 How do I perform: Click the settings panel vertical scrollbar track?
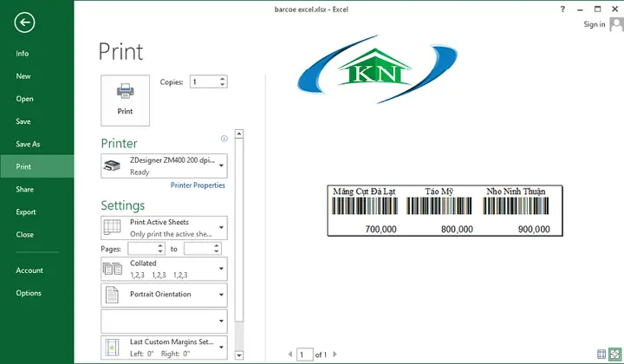[239, 336]
